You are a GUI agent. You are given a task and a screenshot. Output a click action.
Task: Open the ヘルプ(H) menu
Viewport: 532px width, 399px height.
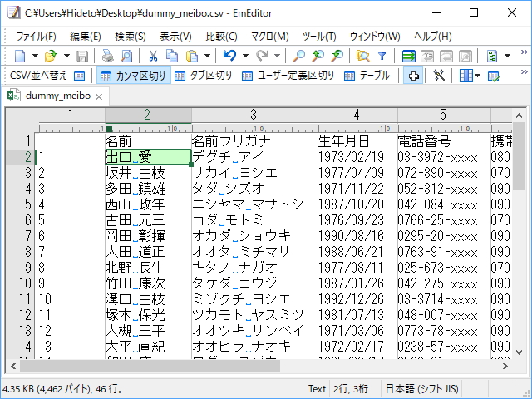pos(433,36)
